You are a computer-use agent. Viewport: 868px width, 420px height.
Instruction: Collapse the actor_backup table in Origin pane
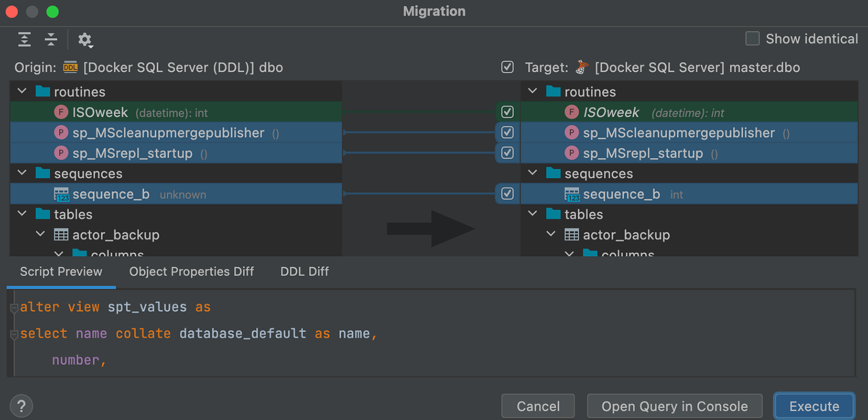pos(41,235)
